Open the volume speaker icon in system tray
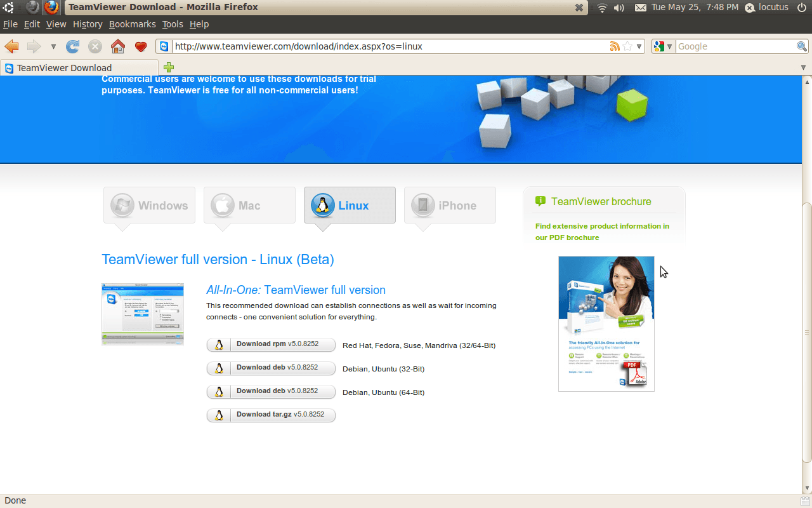812x508 pixels. [x=619, y=8]
